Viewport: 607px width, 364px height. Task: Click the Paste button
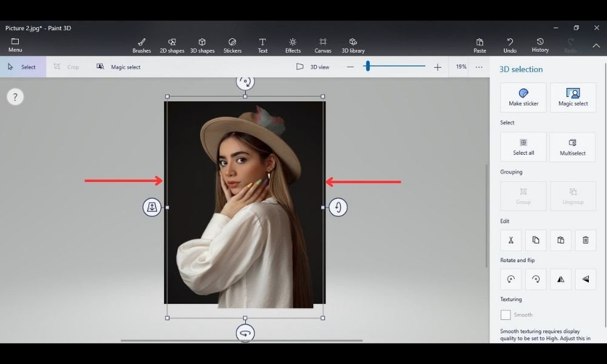click(x=480, y=45)
